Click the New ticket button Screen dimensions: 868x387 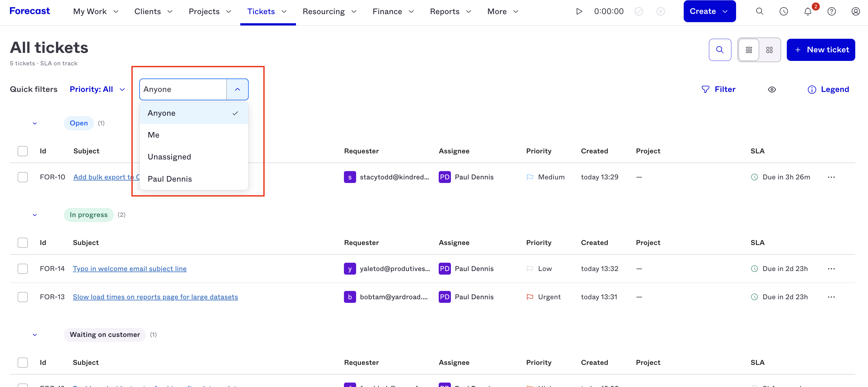pyautogui.click(x=821, y=50)
